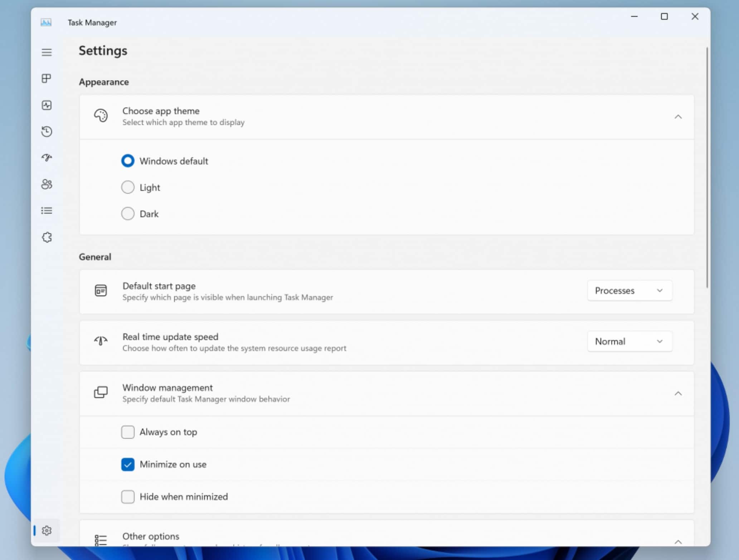Select the Dark theme radio button
This screenshot has height=560, width=739.
click(128, 214)
